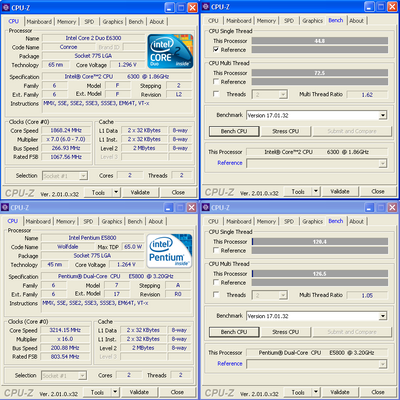Click Stress CPU in the E5800 Bench window
The height and width of the screenshot is (400, 400).
285,332
